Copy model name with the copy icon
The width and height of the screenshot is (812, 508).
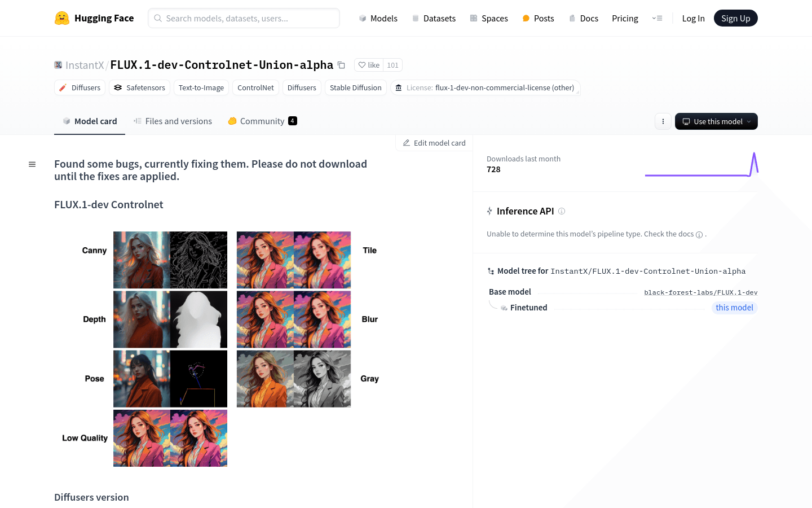(x=341, y=65)
